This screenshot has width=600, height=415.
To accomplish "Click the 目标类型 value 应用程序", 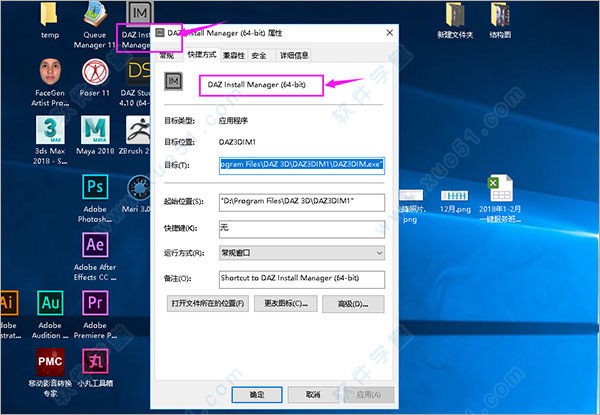I will [x=233, y=121].
